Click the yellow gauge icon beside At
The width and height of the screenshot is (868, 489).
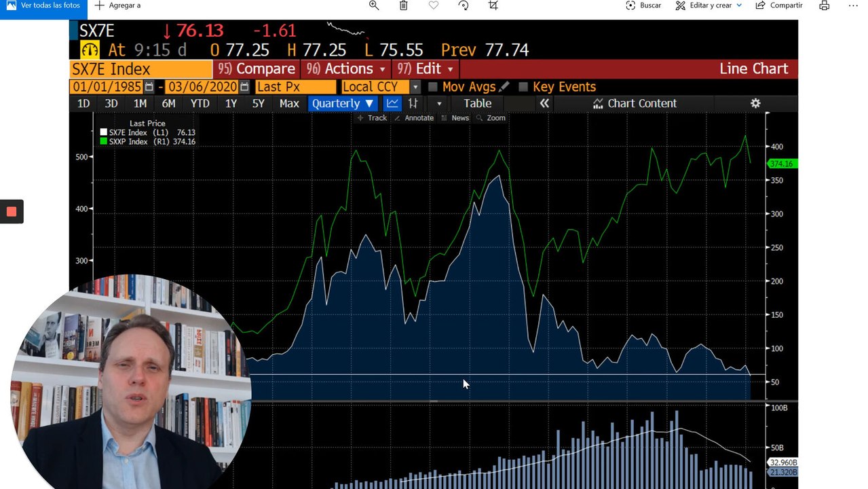(x=90, y=50)
